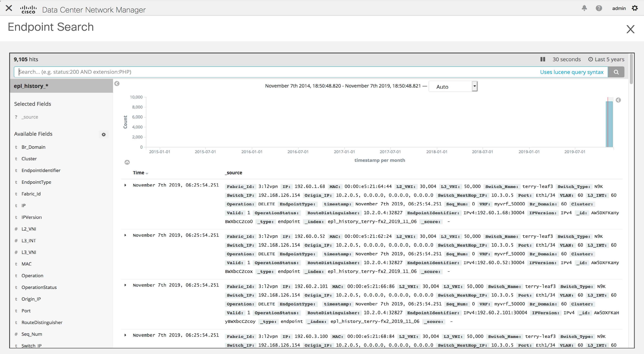Select the Seq_Num field
Screen dimensions: 644x354
tap(32, 334)
